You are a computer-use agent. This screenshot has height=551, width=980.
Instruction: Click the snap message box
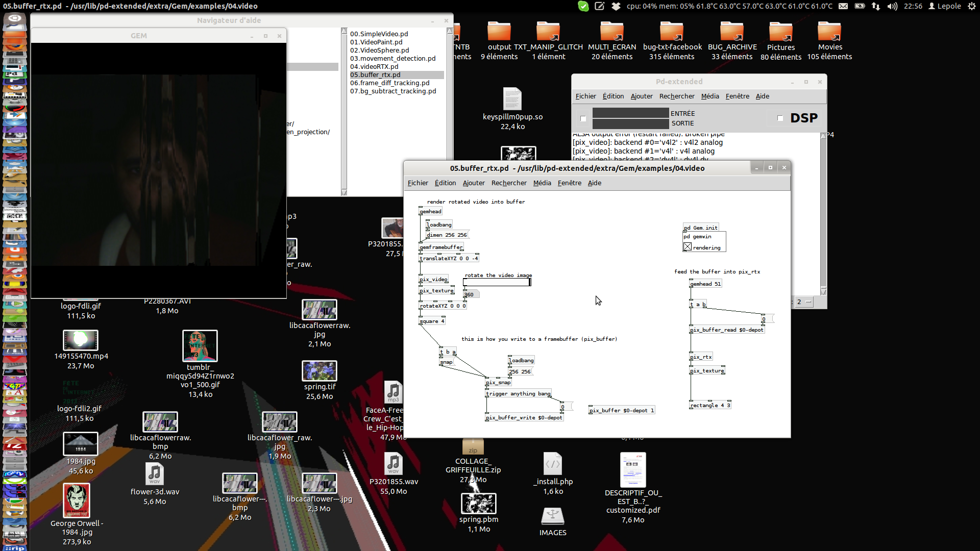[446, 362]
